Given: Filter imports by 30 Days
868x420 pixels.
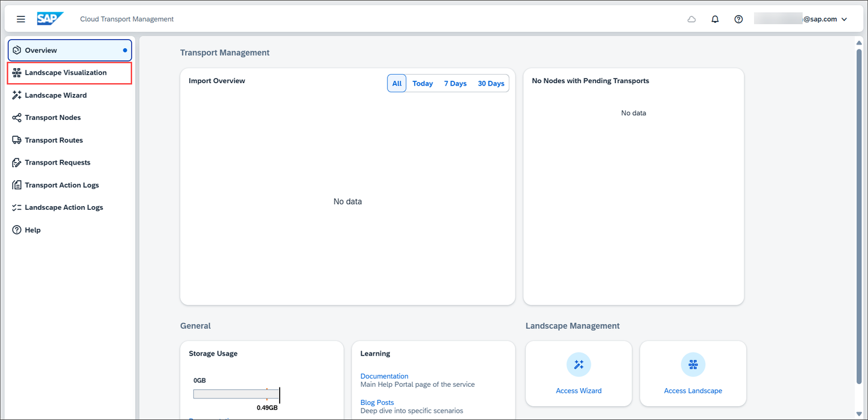Looking at the screenshot, I should tap(491, 83).
